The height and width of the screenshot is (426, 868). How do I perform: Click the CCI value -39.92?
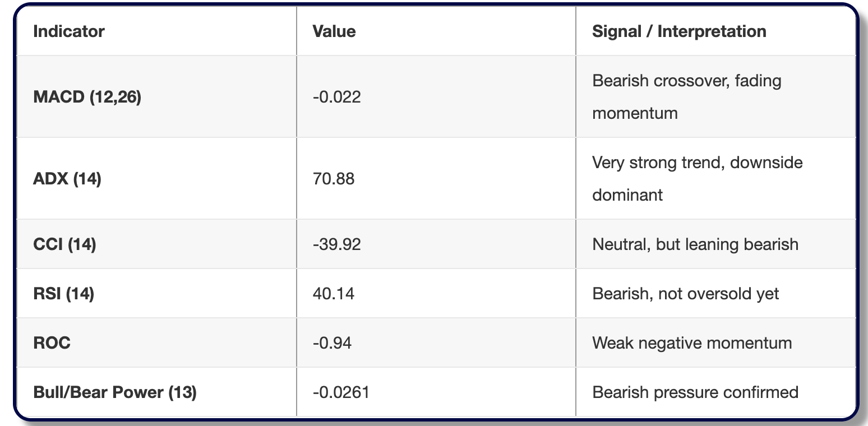click(x=337, y=244)
